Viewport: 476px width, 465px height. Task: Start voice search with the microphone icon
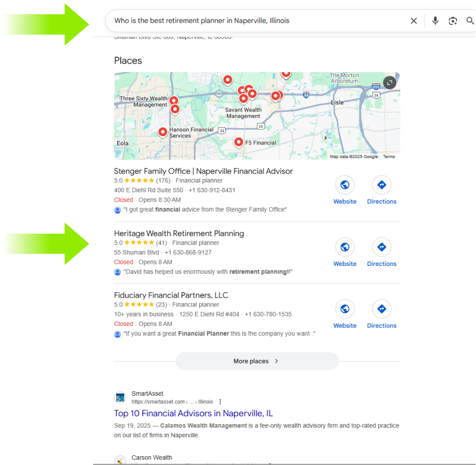435,20
